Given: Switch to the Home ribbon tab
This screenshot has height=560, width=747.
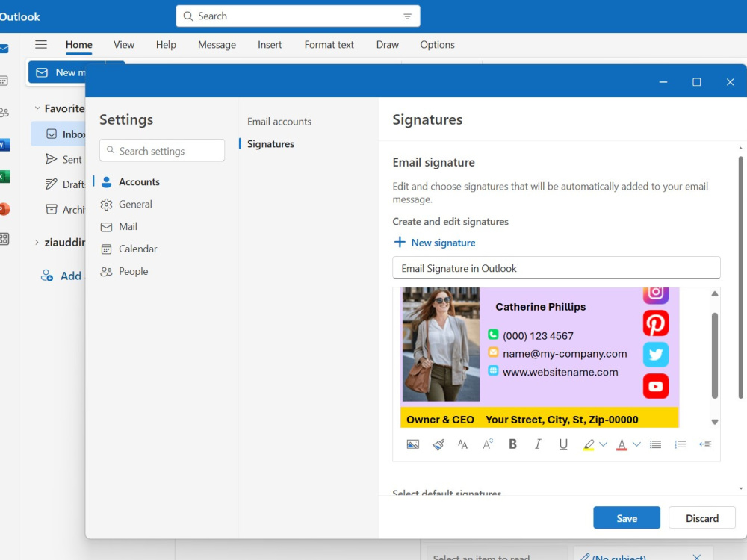Looking at the screenshot, I should click(x=79, y=45).
